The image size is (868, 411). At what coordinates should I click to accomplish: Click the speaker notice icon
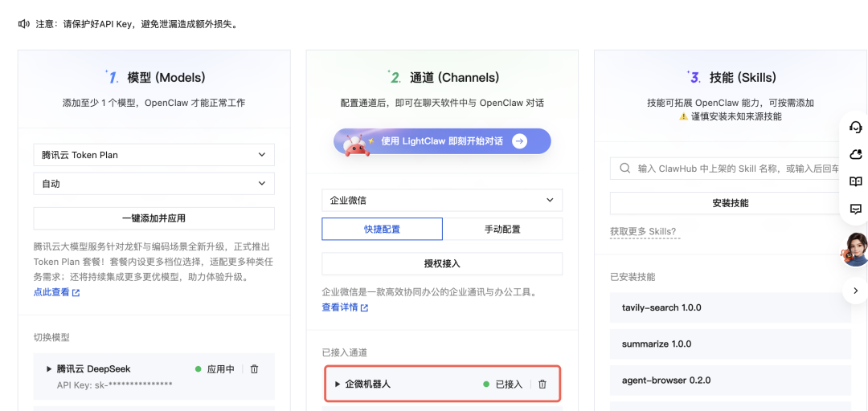click(23, 24)
